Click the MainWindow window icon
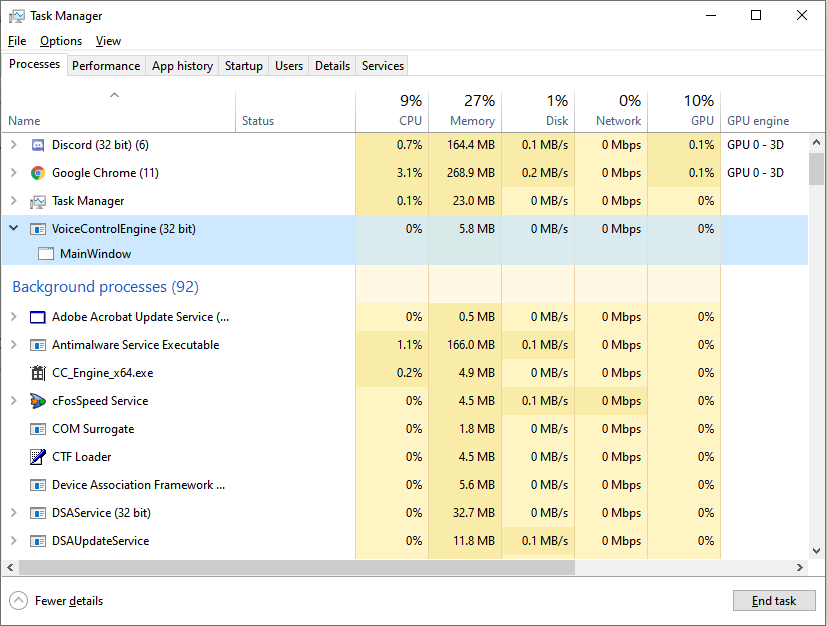This screenshot has height=626, width=827. [46, 254]
